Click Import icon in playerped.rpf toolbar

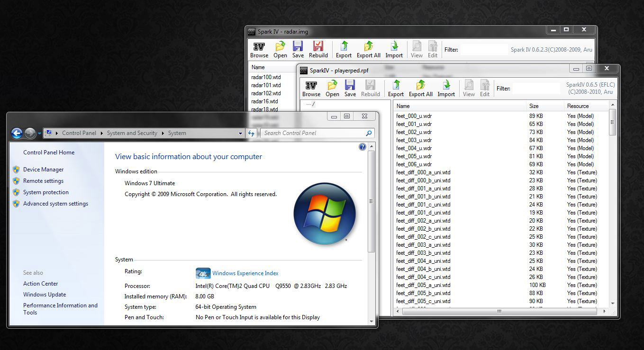446,85
